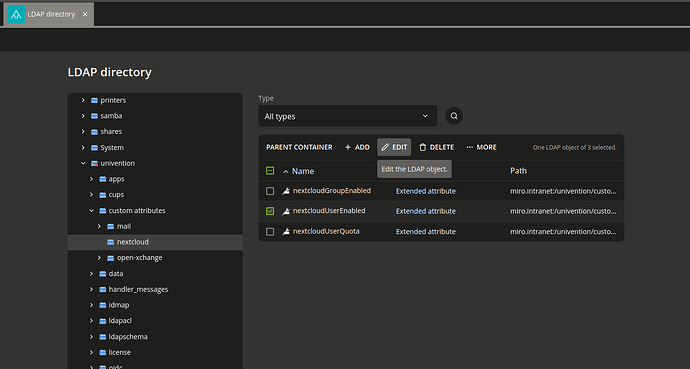Click the path cell of nextcloudGroupEnabled row

pyautogui.click(x=563, y=191)
